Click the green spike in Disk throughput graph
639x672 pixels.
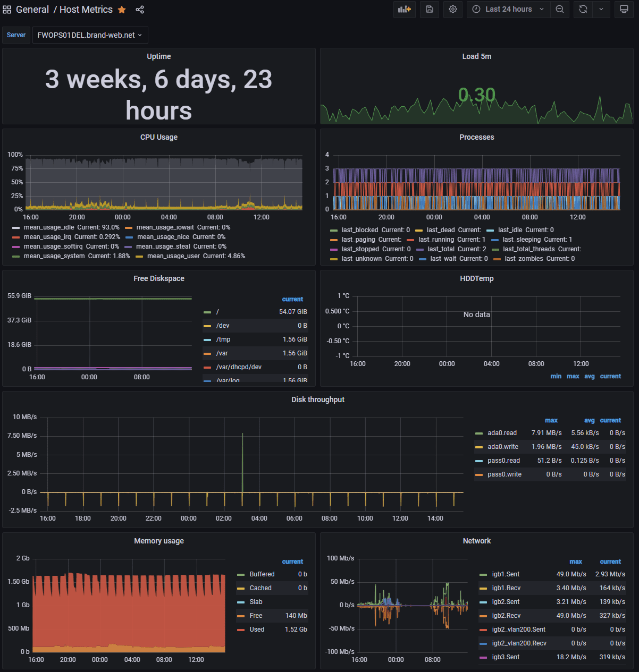pos(242,462)
